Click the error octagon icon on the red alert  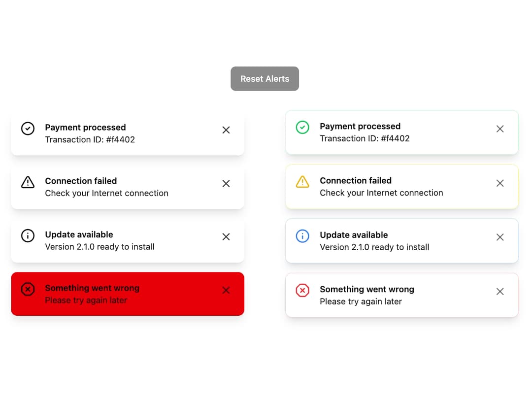(28, 290)
